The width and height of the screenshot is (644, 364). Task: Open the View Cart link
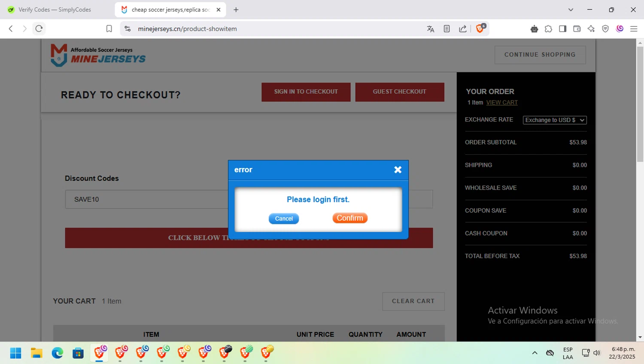(x=502, y=102)
